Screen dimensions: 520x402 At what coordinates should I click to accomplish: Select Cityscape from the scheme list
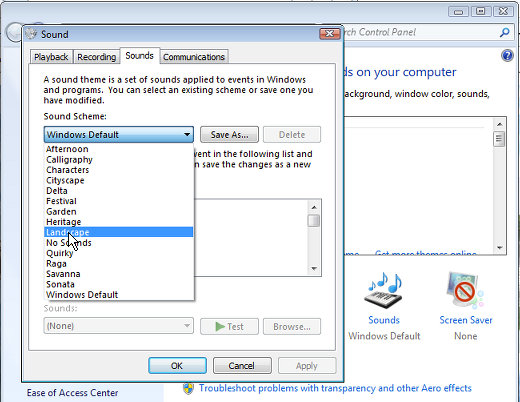pos(119,180)
